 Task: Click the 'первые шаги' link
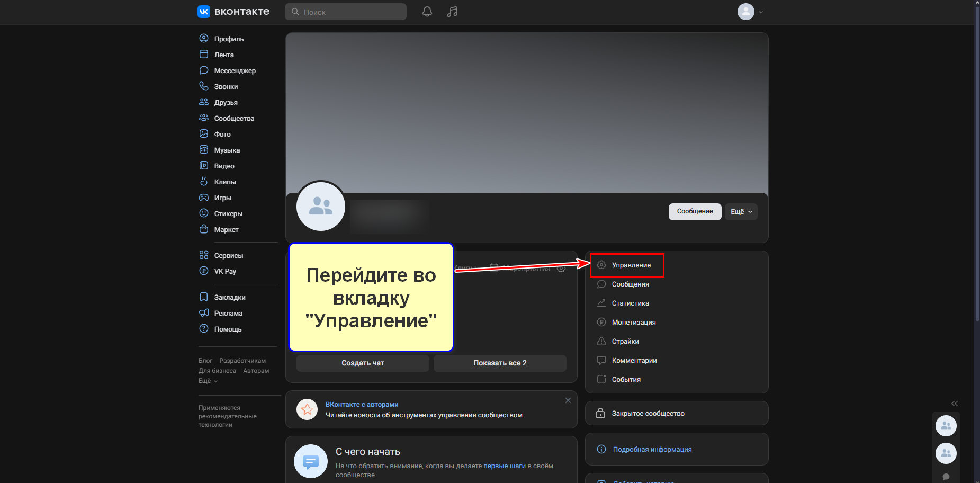505,466
